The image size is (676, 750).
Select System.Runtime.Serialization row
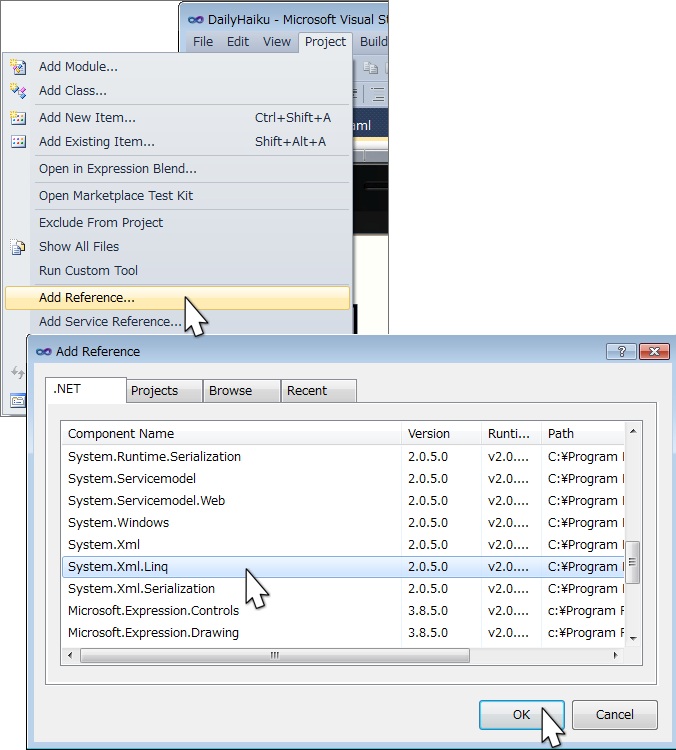click(x=343, y=457)
